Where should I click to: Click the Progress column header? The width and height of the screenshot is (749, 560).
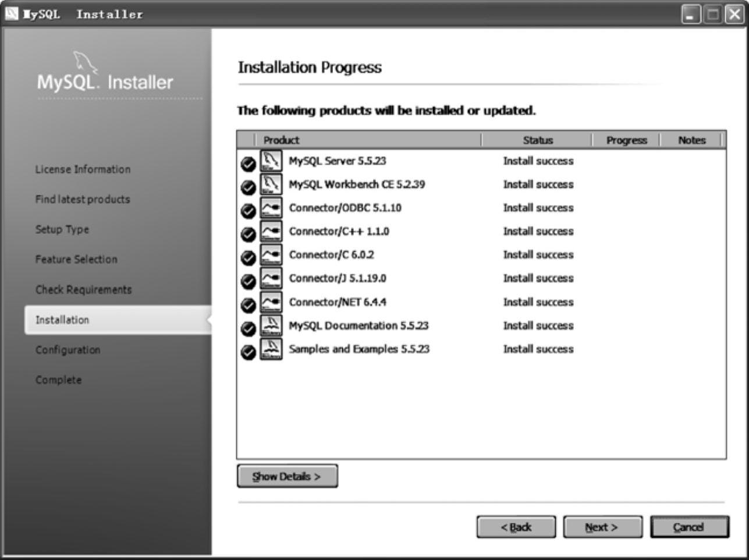tap(626, 140)
